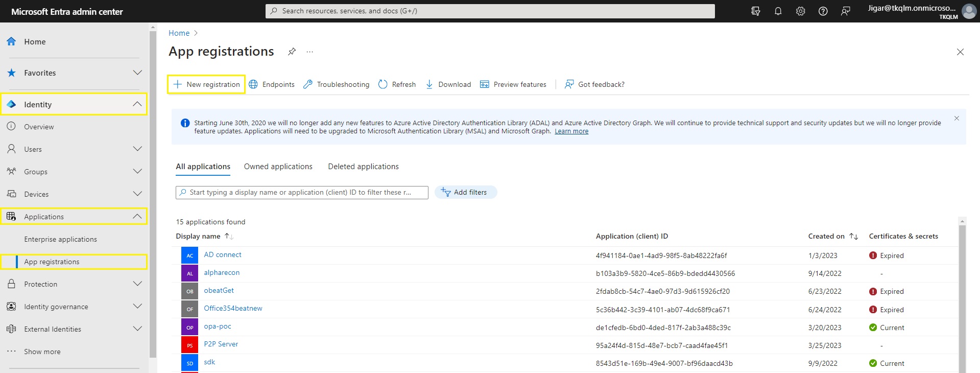Collapse the Identity section chevron

137,104
